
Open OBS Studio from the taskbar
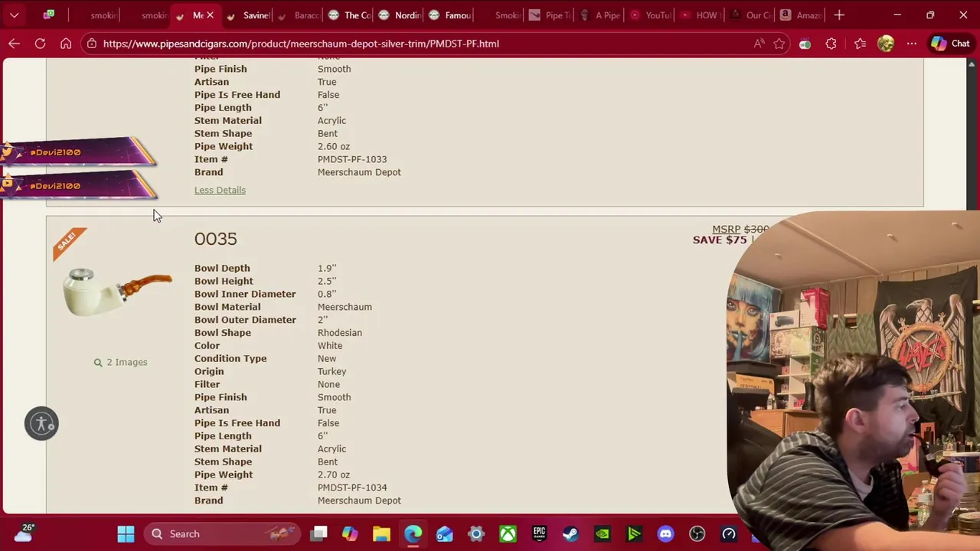(697, 533)
